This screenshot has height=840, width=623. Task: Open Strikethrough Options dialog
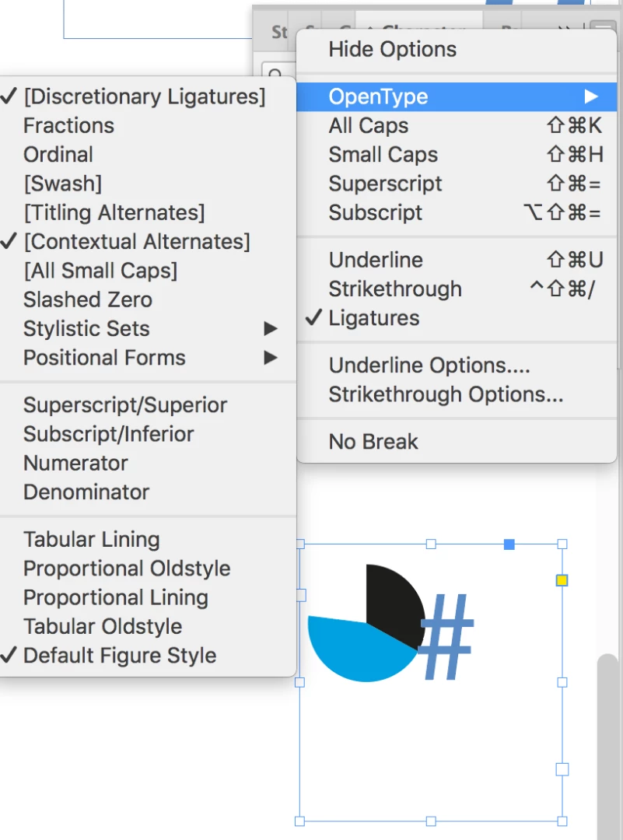[446, 394]
